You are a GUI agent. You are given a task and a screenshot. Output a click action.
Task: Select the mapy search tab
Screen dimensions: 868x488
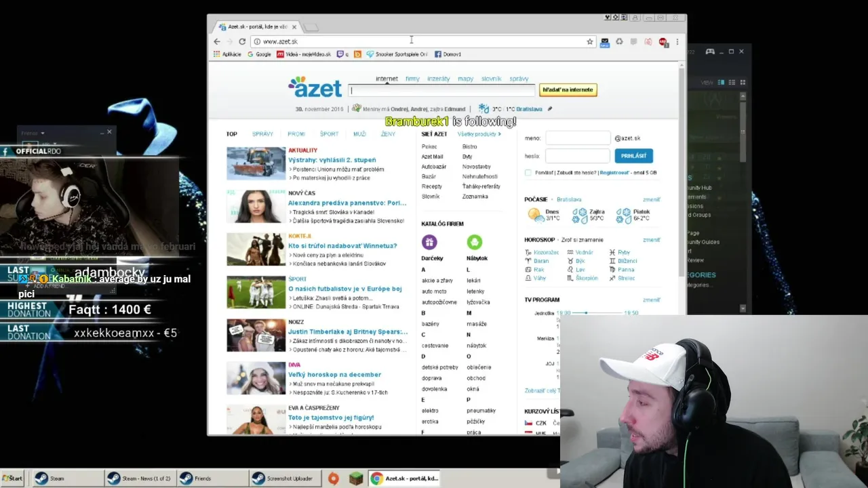(465, 79)
